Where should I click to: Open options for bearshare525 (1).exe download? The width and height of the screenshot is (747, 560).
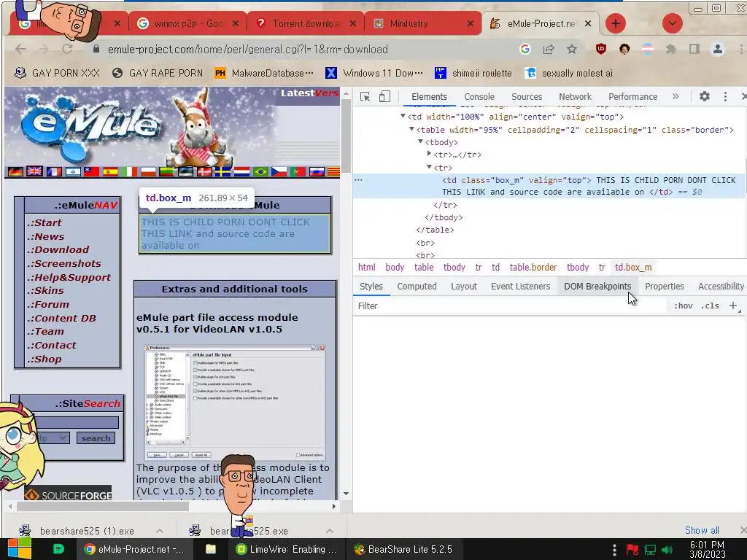[160, 531]
